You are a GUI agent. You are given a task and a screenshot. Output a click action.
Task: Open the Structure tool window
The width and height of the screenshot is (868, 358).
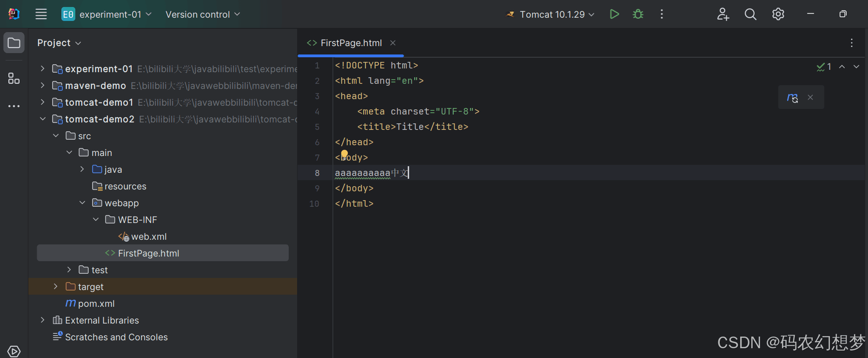click(x=14, y=78)
